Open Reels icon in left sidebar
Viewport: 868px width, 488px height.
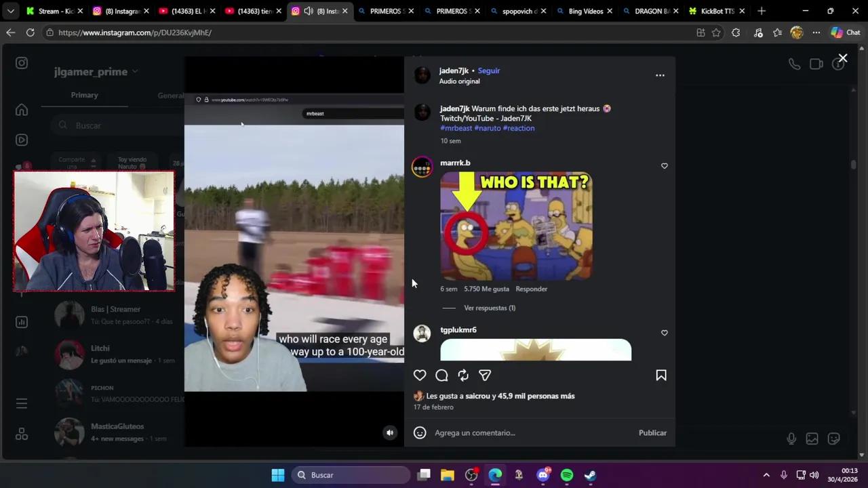pyautogui.click(x=22, y=140)
